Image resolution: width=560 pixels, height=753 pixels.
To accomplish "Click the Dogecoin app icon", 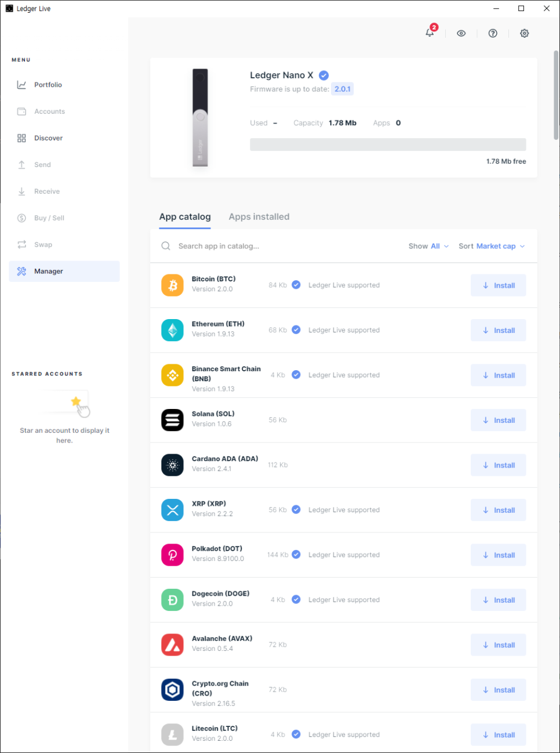I will click(172, 600).
